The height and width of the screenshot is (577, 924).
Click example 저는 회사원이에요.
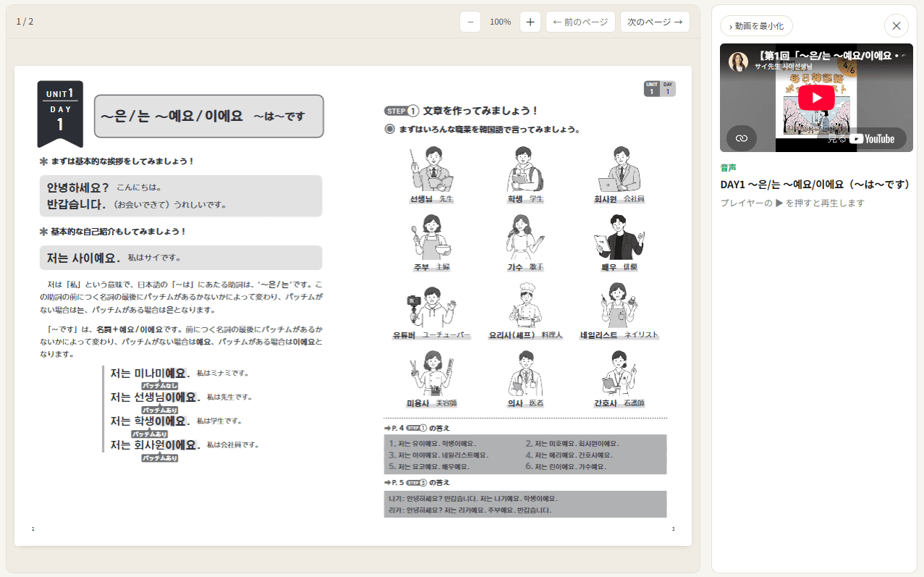click(x=155, y=445)
